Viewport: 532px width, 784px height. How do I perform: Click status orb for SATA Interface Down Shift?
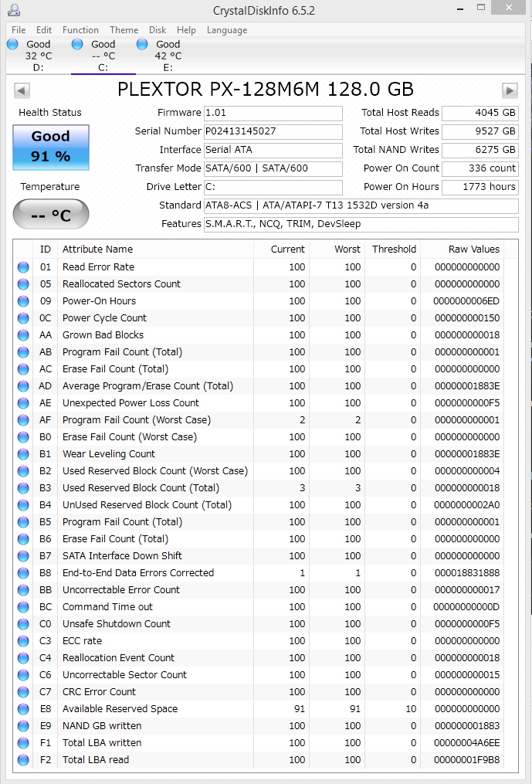coord(23,556)
